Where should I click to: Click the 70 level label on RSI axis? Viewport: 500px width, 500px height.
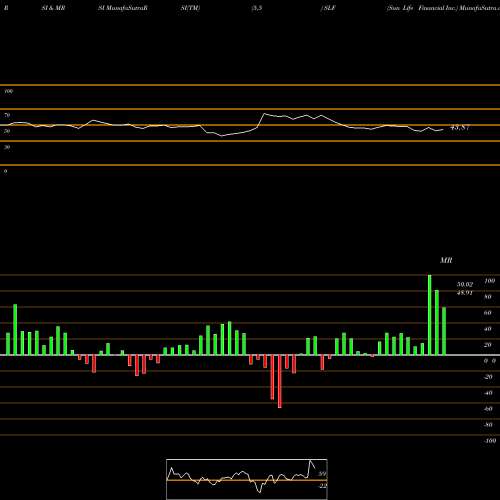pos(7,115)
